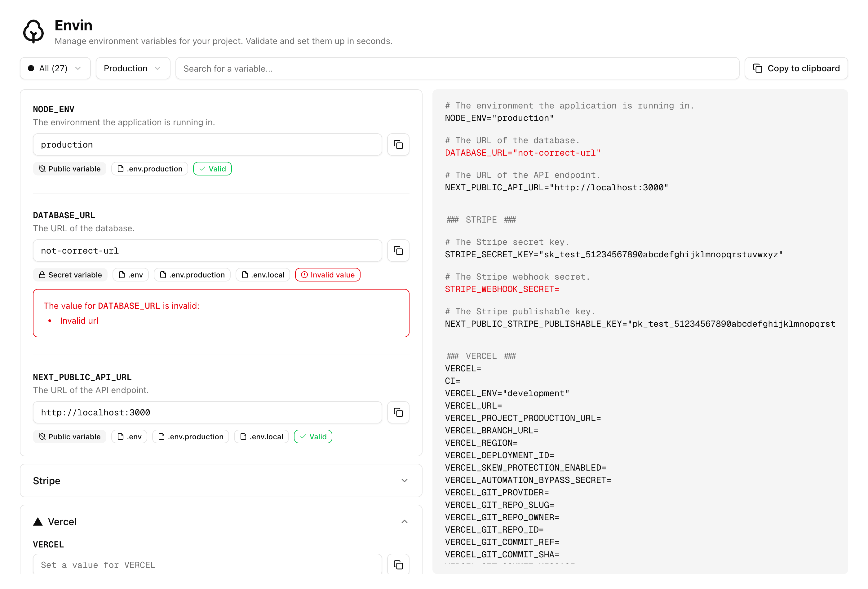Copy the VERCEL variable value
868x589 pixels.
coord(398,565)
